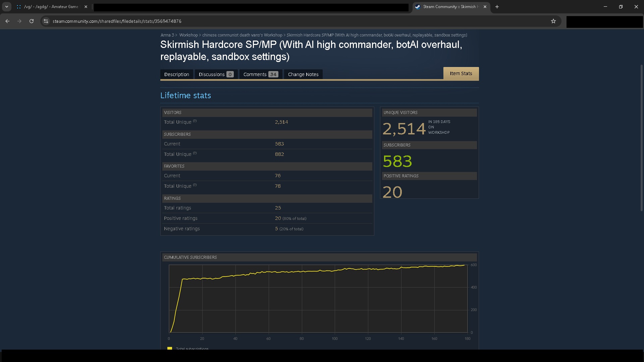Click help marker beside Visitors Total Unique

point(195,121)
